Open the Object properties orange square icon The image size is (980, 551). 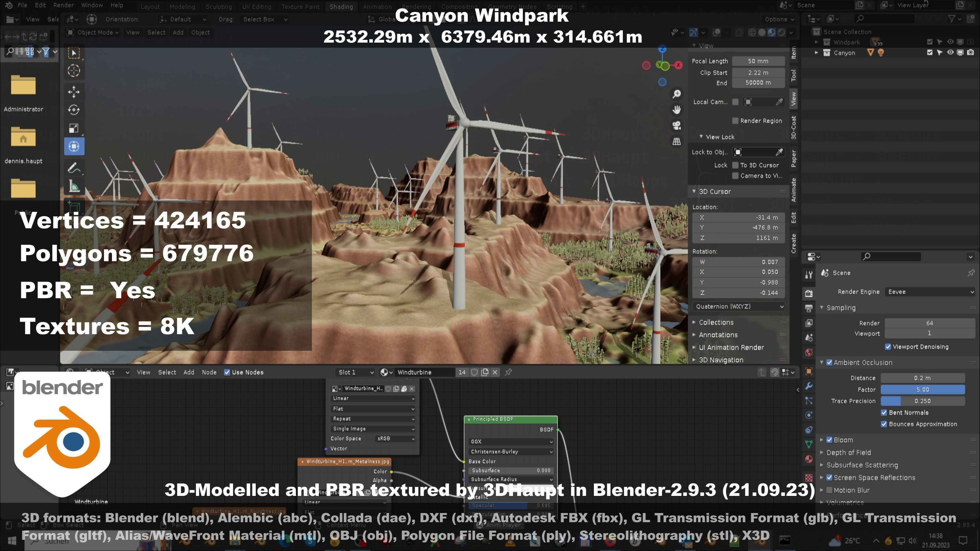[x=809, y=371]
